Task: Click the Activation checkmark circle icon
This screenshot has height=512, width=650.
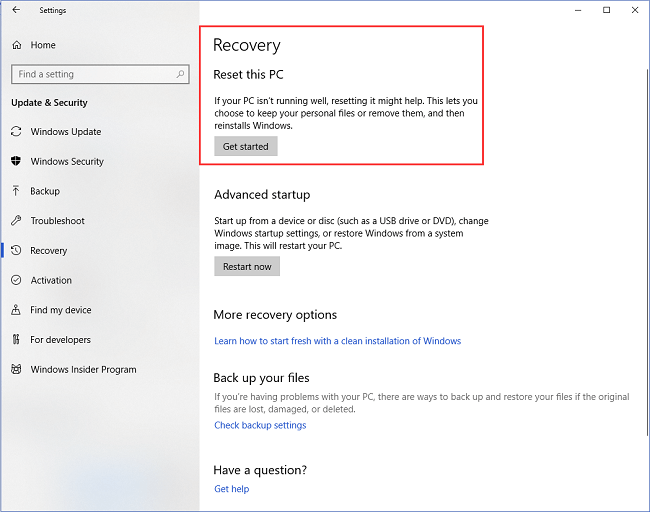Action: click(17, 281)
